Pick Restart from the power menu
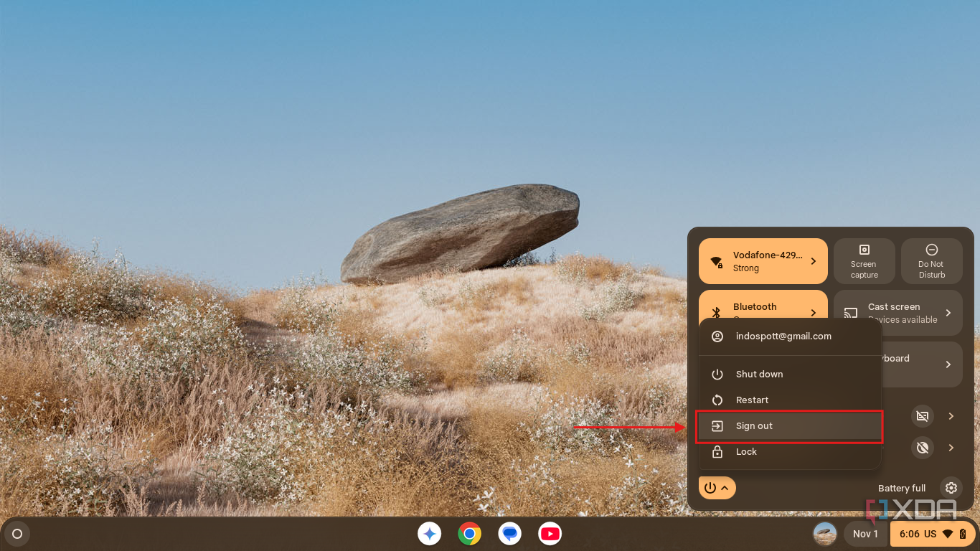Image resolution: width=980 pixels, height=551 pixels. [789, 400]
